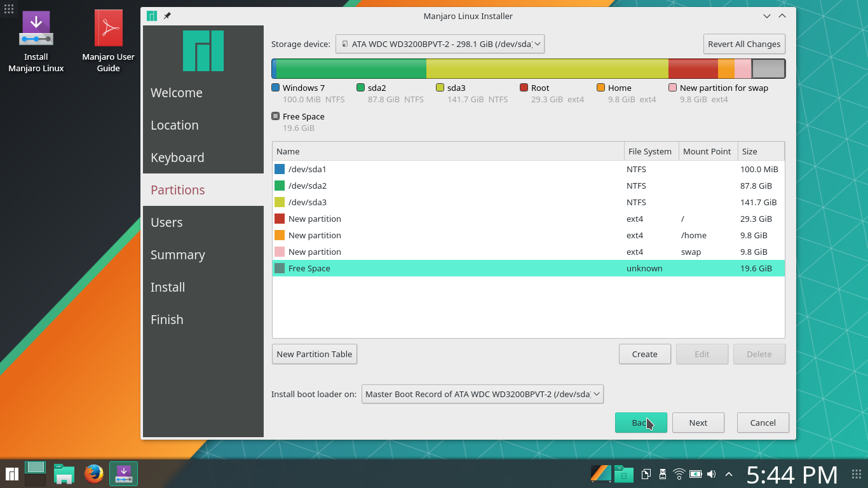
Task: Click the app launcher grid in the top-left corner
Action: [x=8, y=8]
